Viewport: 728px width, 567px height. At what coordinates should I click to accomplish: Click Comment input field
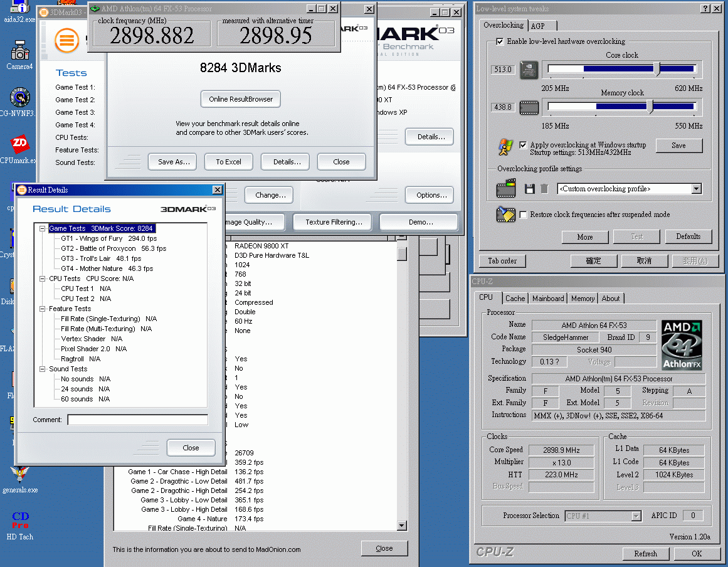[x=138, y=420]
